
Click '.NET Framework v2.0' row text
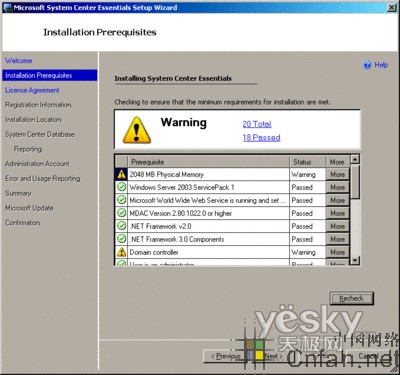click(160, 226)
